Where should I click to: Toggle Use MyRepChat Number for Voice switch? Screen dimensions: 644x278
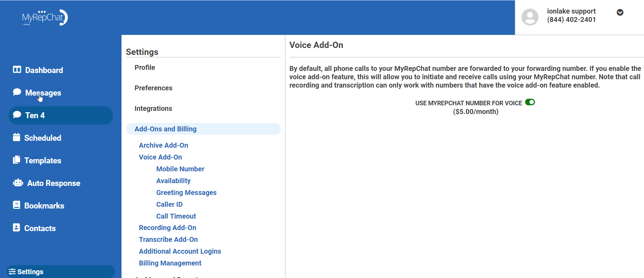[530, 102]
